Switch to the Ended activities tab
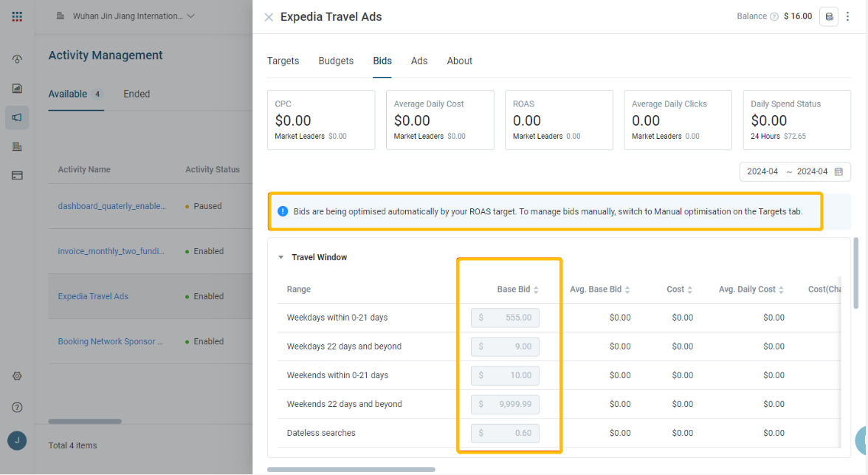Viewport: 868px width, 475px height. click(x=137, y=95)
